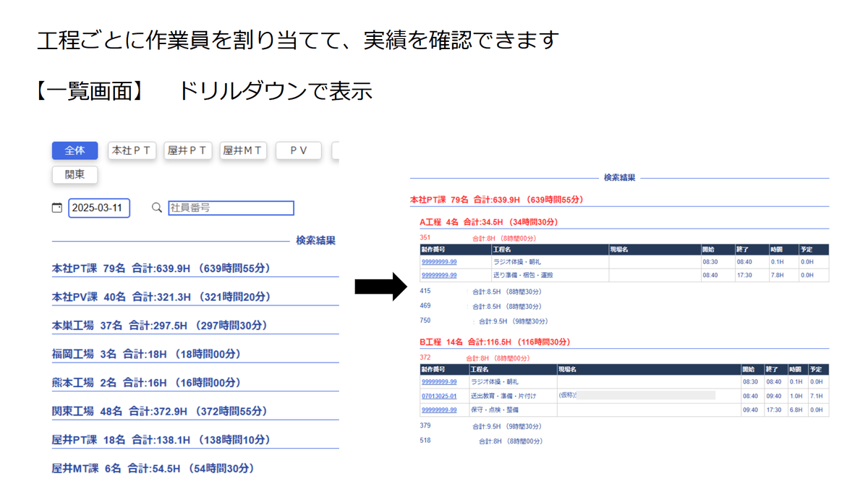Image resolution: width=868 pixels, height=487 pixels.
Task: Click the magnifying glass search icon
Action: click(156, 208)
